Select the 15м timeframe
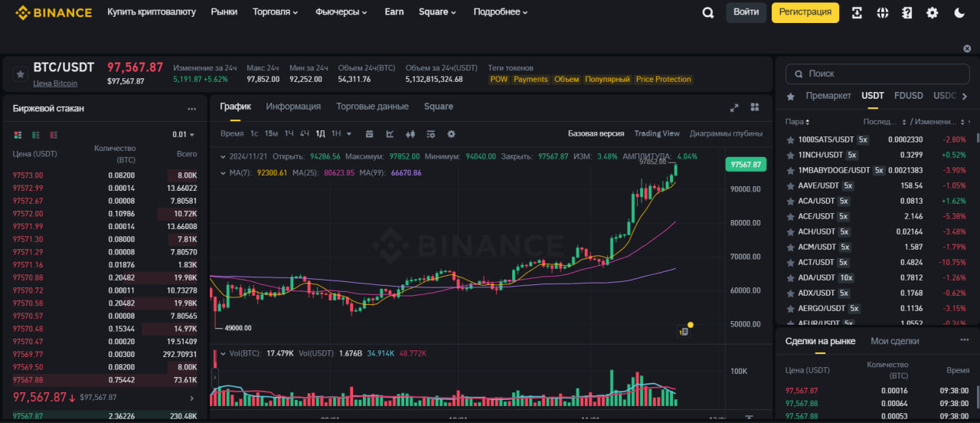 (271, 134)
